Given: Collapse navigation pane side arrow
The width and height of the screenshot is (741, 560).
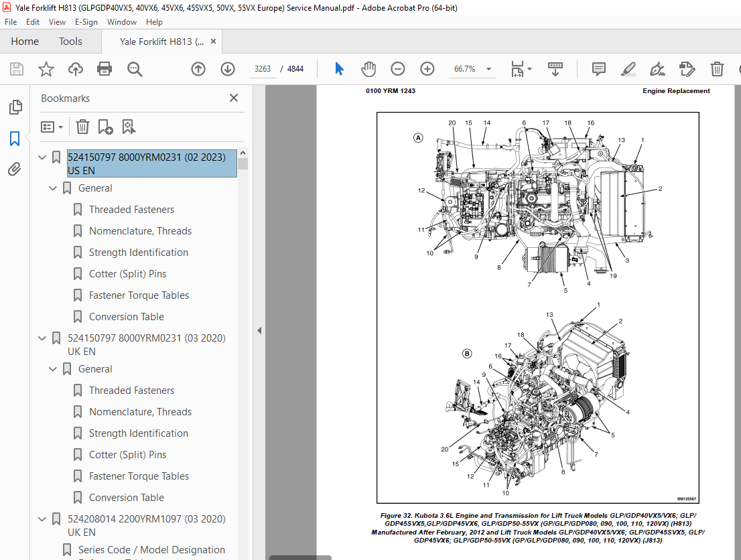Looking at the screenshot, I should click(259, 330).
